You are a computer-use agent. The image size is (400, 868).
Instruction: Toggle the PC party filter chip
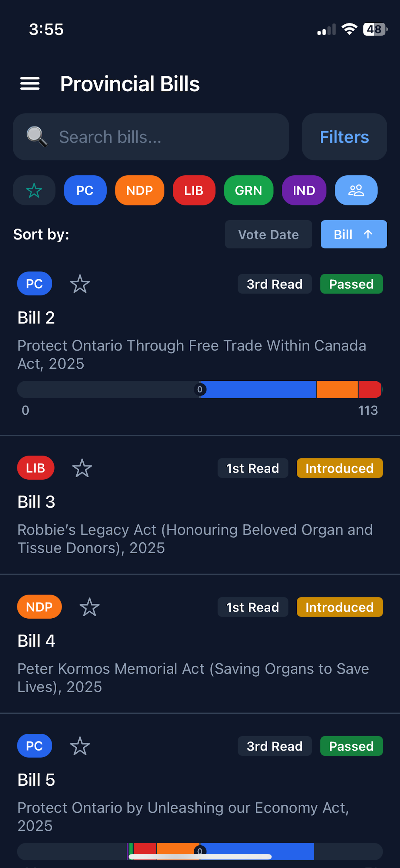85,190
